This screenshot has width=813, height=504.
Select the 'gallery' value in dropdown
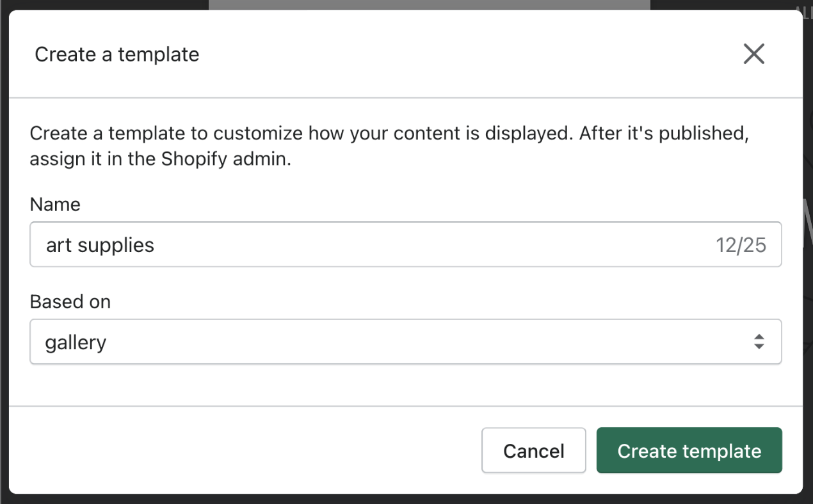76,343
